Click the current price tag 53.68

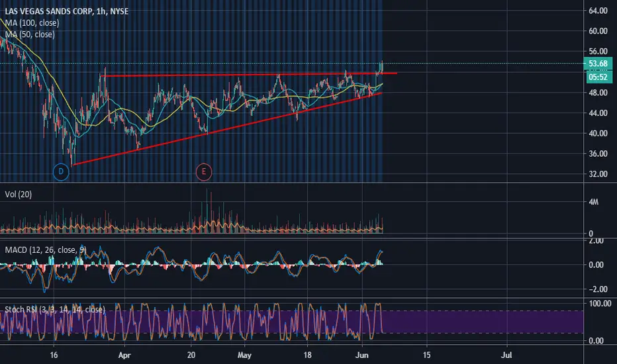point(598,64)
